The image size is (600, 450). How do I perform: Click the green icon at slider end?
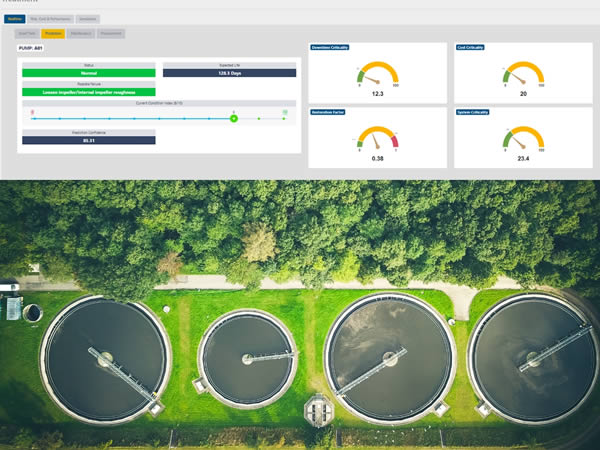coord(285,112)
